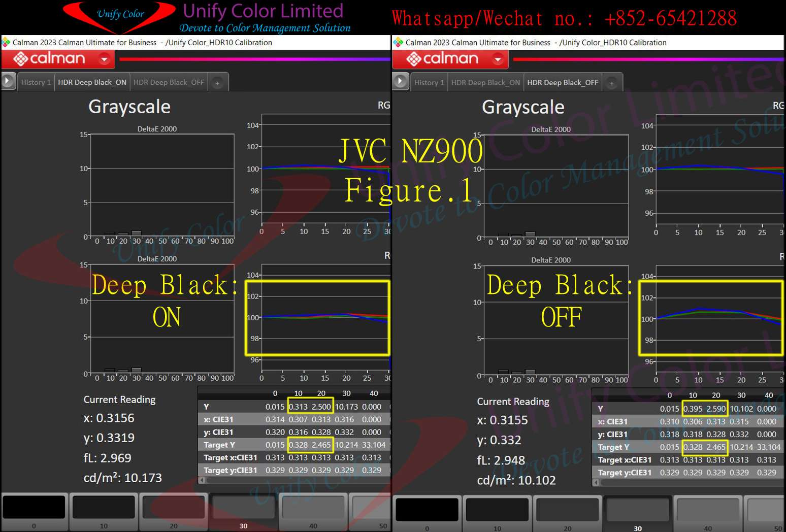
Task: Click the lower DeltaE 2000 chart in right window
Action: pyautogui.click(x=556, y=320)
